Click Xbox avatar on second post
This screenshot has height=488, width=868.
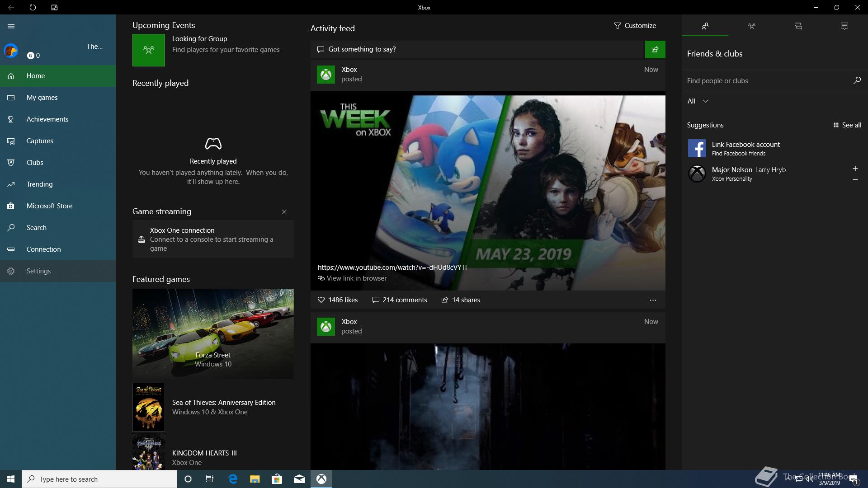point(326,327)
